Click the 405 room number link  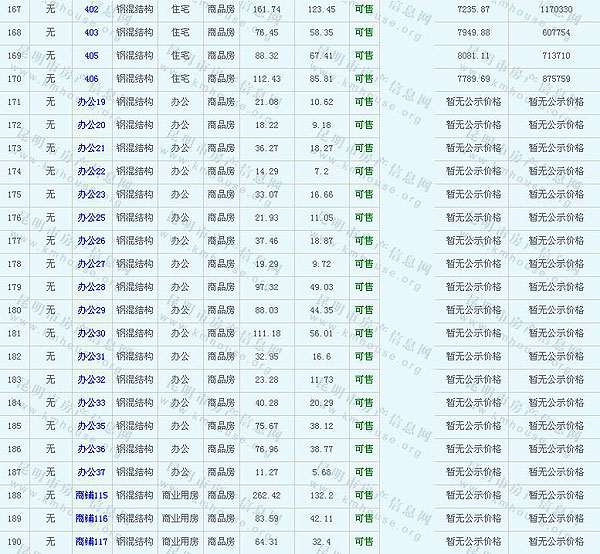click(x=91, y=56)
